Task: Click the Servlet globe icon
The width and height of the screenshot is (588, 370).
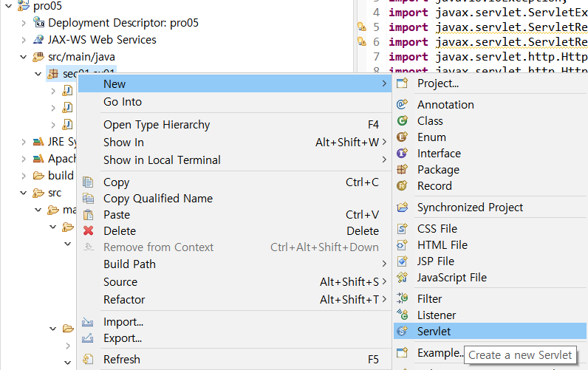Action: coord(402,331)
